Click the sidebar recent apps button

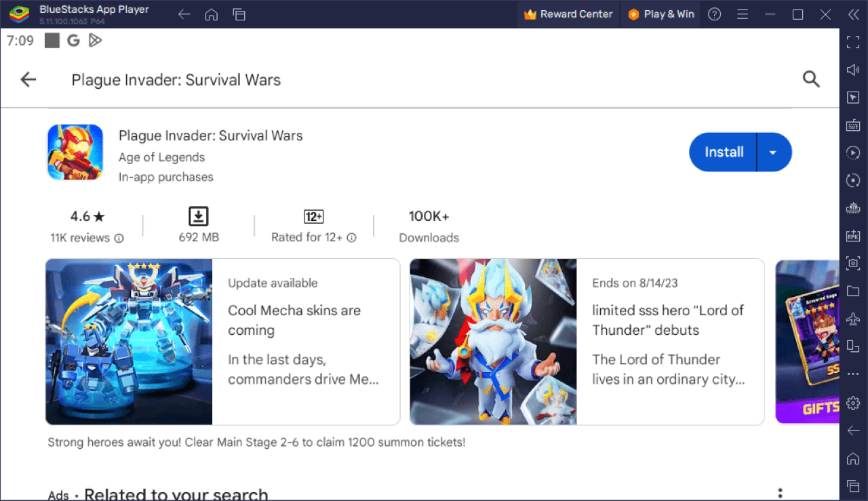coord(853,485)
